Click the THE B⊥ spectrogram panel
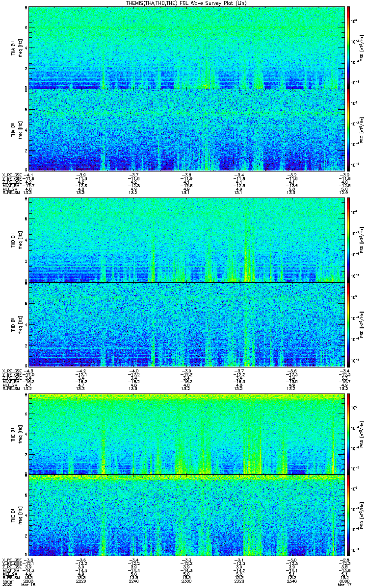Screen dimensions: 368x588 point(186,434)
